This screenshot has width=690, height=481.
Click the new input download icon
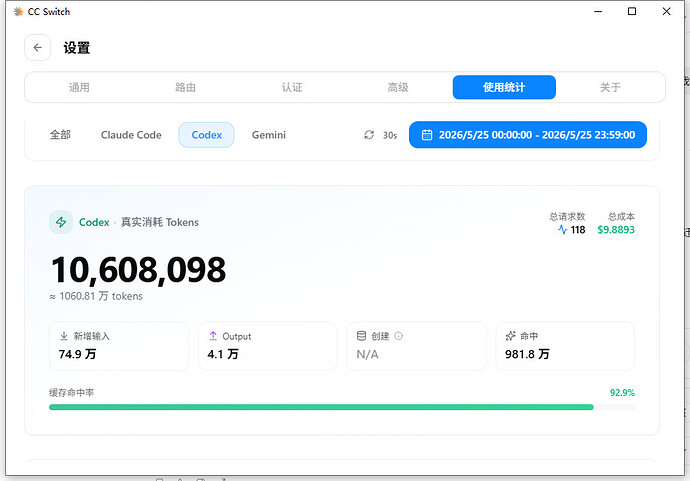click(x=64, y=336)
